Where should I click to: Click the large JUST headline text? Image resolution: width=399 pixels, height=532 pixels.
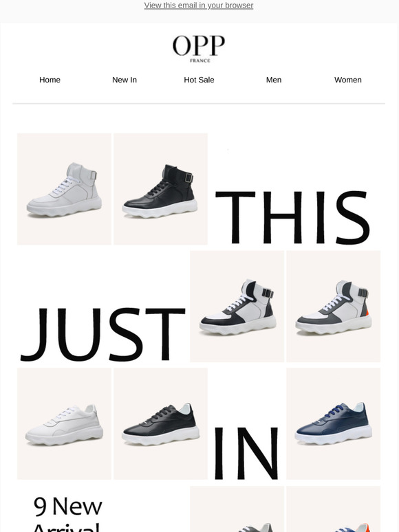[103, 335]
